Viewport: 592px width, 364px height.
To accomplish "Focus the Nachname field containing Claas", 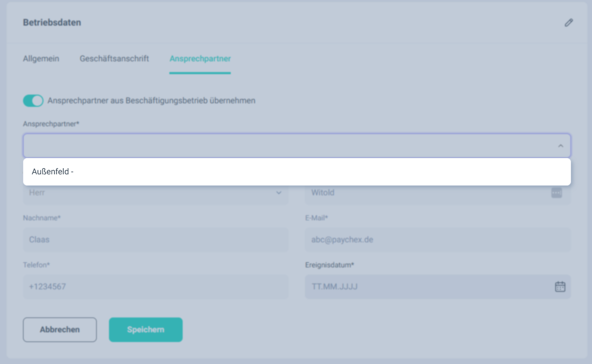I will tap(156, 240).
